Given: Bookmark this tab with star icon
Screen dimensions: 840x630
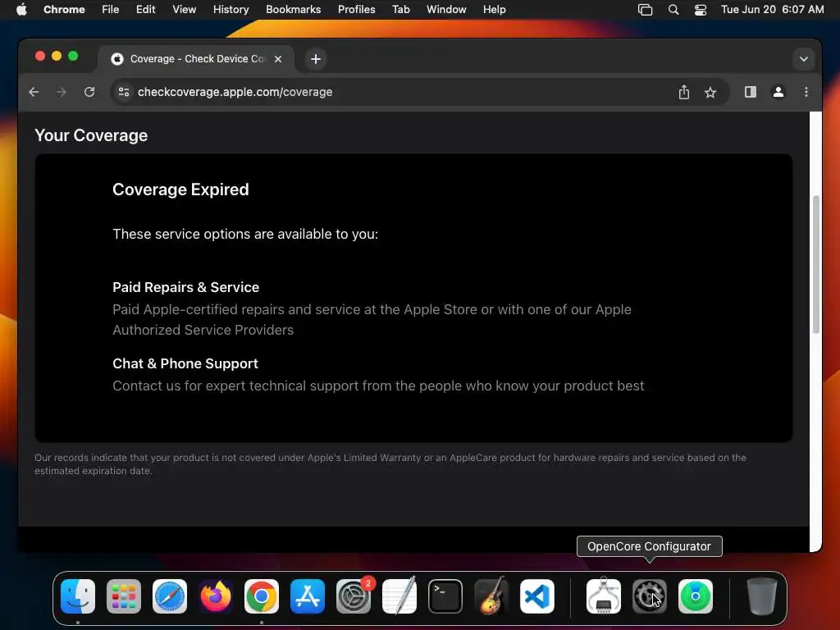Looking at the screenshot, I should point(710,92).
